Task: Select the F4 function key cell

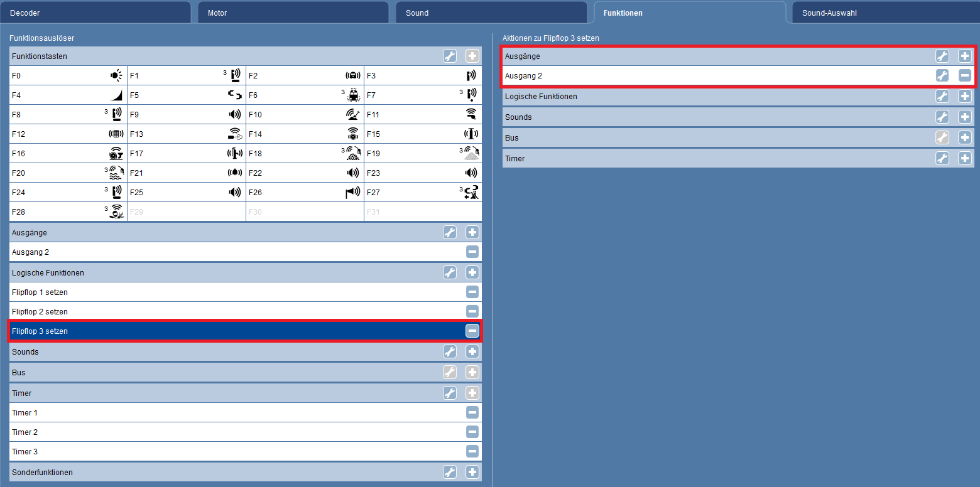Action: pos(68,95)
